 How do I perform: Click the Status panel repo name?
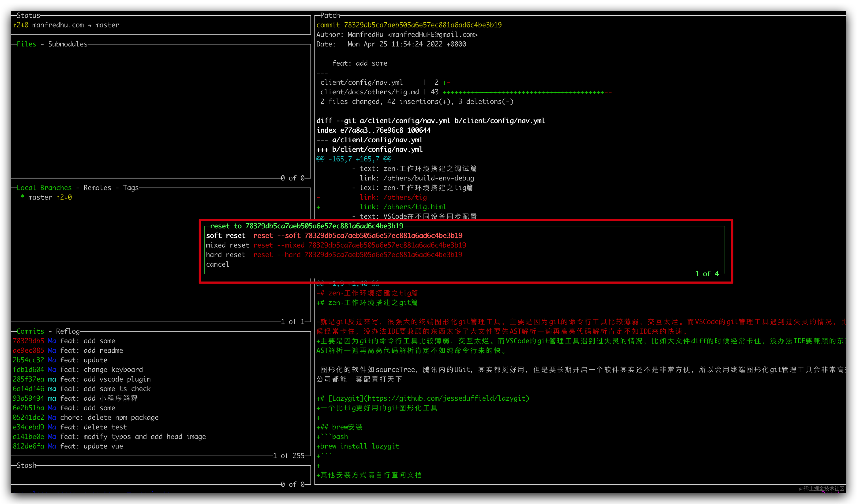pyautogui.click(x=58, y=25)
